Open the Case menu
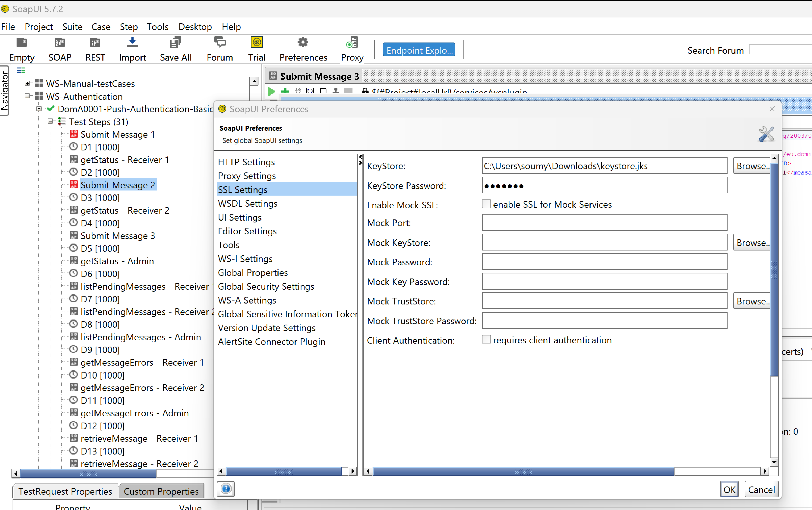Image resolution: width=812 pixels, height=510 pixels. [101, 27]
